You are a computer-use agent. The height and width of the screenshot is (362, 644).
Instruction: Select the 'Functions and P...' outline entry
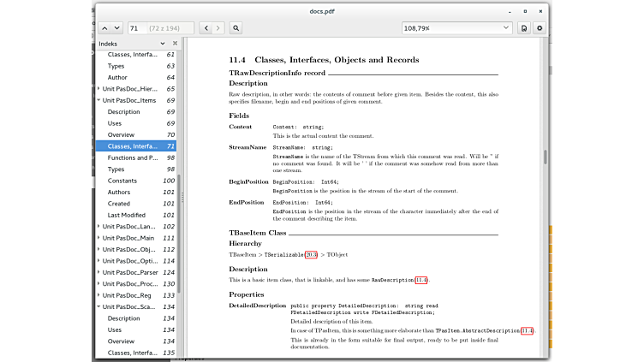click(x=133, y=157)
